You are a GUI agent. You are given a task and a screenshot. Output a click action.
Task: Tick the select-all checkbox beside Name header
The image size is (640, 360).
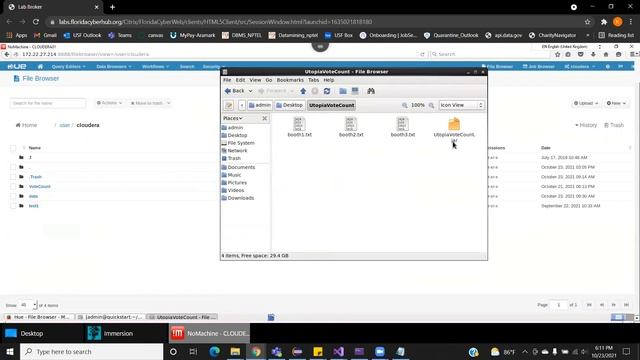pos(13,148)
